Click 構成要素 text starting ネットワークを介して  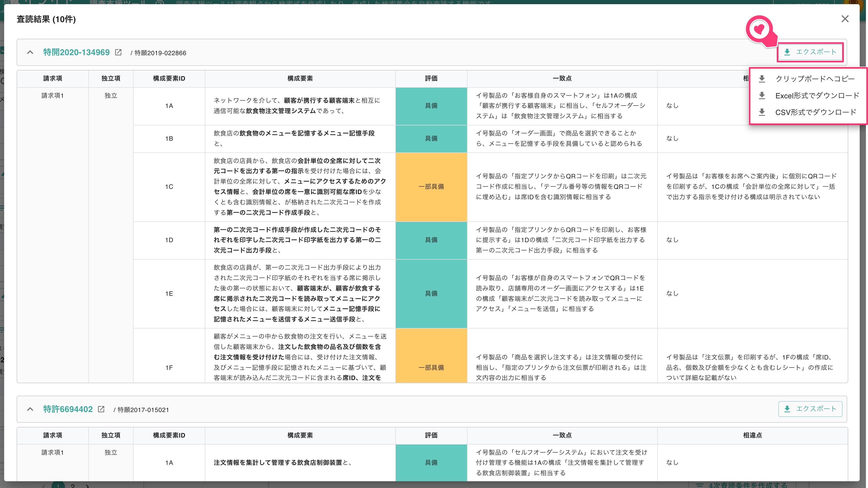297,106
